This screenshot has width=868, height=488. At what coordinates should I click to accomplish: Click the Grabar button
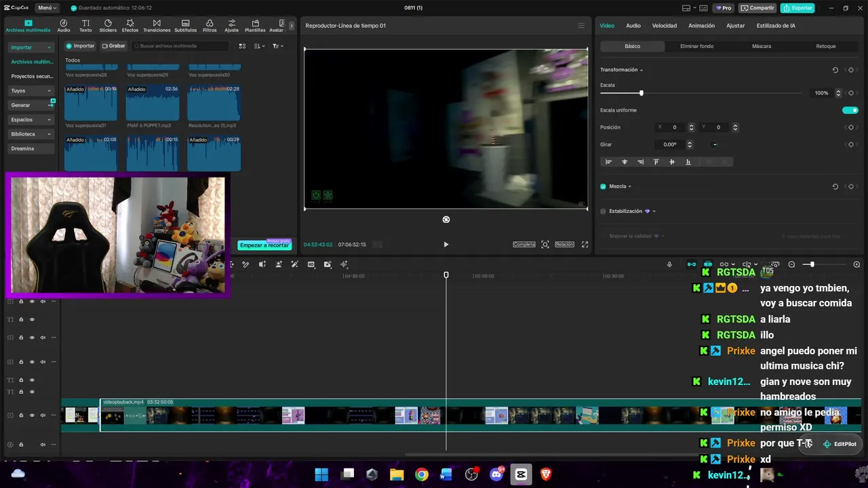(x=114, y=46)
